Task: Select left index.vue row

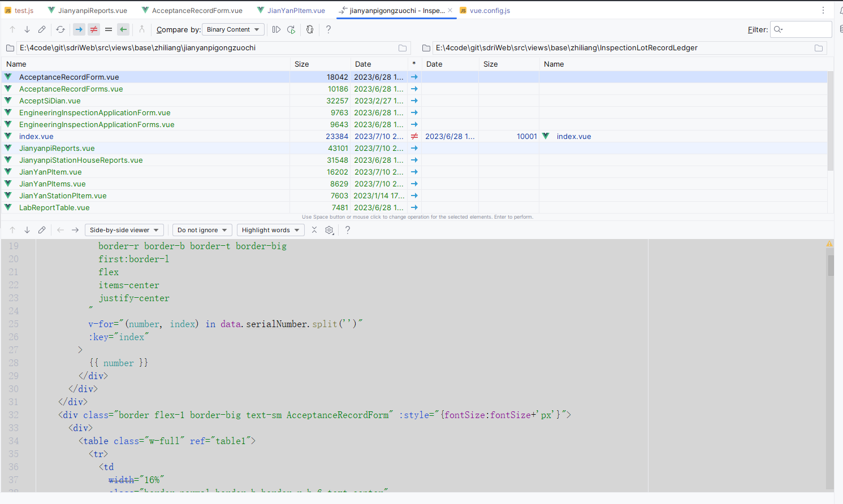Action: coord(36,136)
